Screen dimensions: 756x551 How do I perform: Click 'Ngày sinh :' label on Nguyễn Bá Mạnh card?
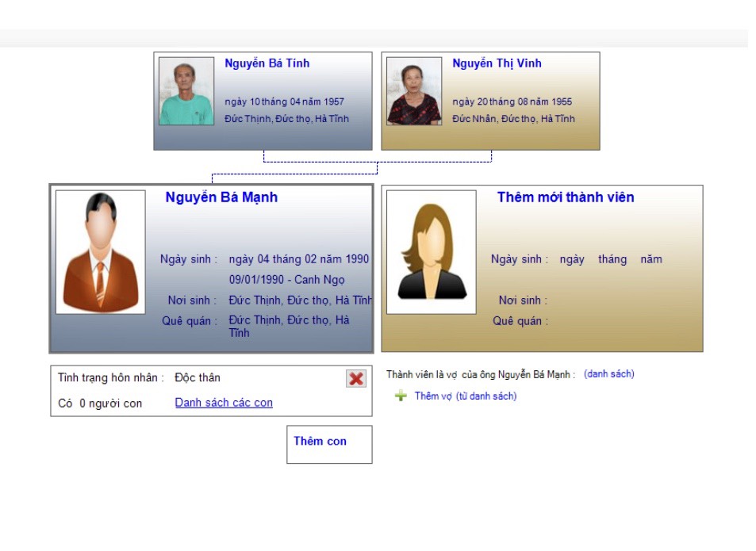click(x=189, y=259)
